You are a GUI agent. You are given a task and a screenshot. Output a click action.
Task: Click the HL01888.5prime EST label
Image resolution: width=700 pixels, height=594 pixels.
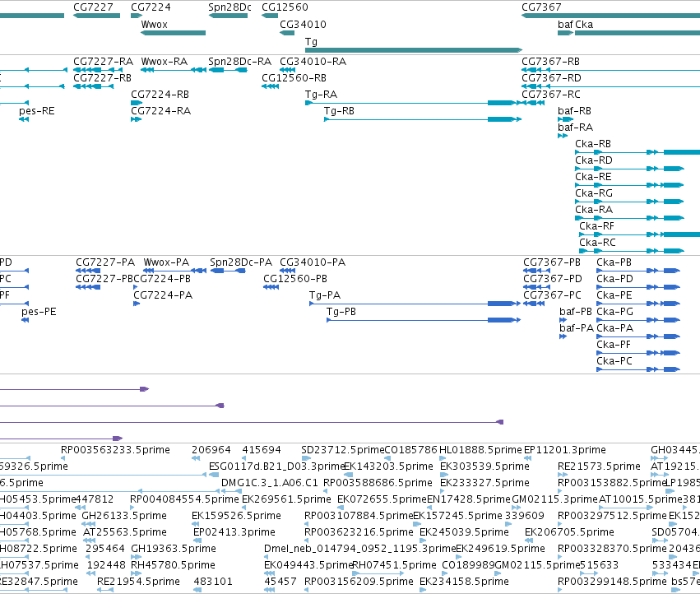[x=480, y=450]
